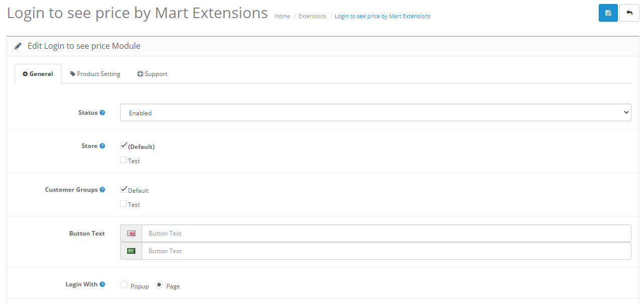Click the Store help question-mark icon

point(103,146)
